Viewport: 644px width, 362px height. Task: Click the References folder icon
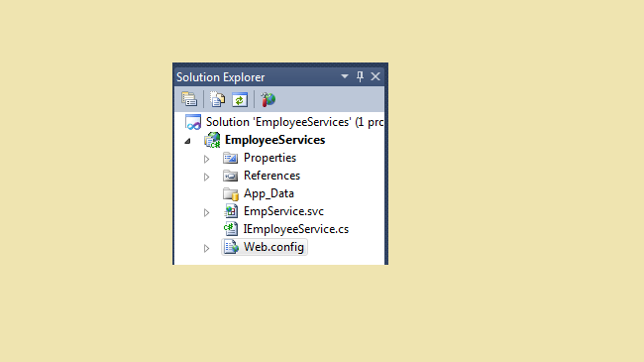pyautogui.click(x=231, y=176)
